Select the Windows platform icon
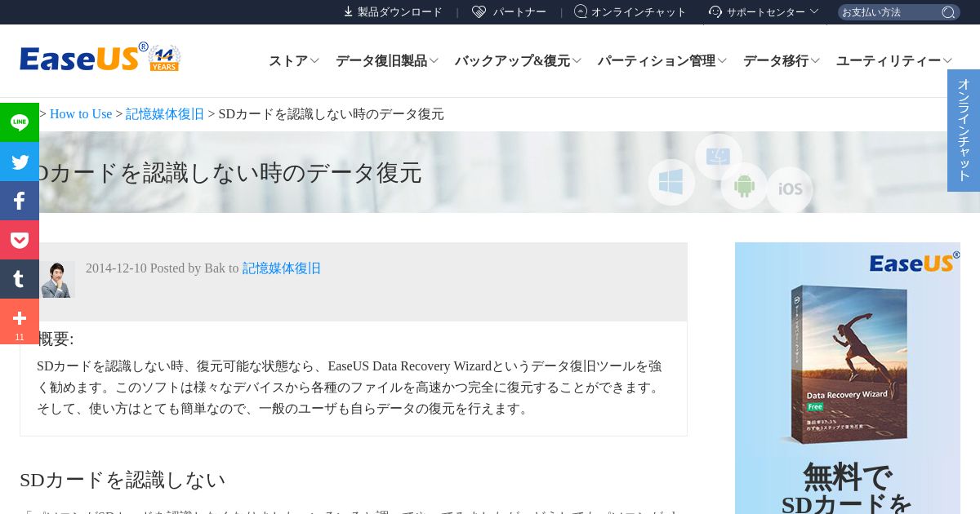The width and height of the screenshot is (980, 514). click(671, 182)
